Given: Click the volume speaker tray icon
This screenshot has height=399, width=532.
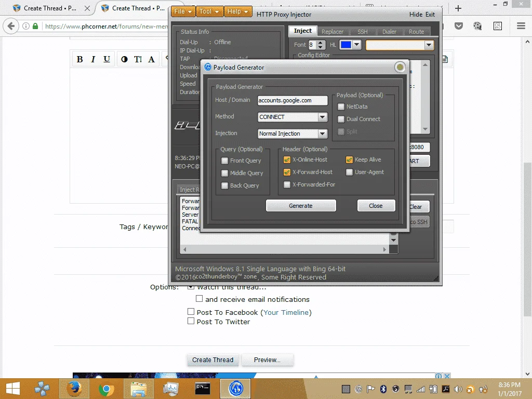Looking at the screenshot, I should (458, 389).
